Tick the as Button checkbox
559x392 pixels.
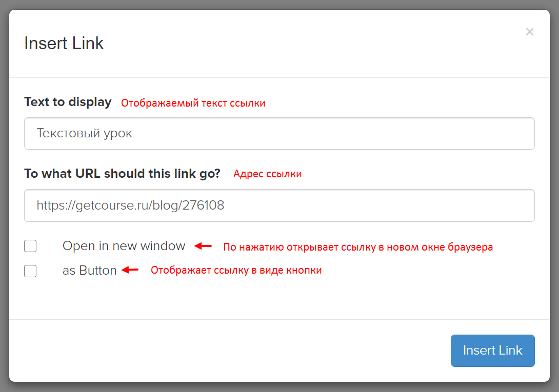pyautogui.click(x=30, y=271)
